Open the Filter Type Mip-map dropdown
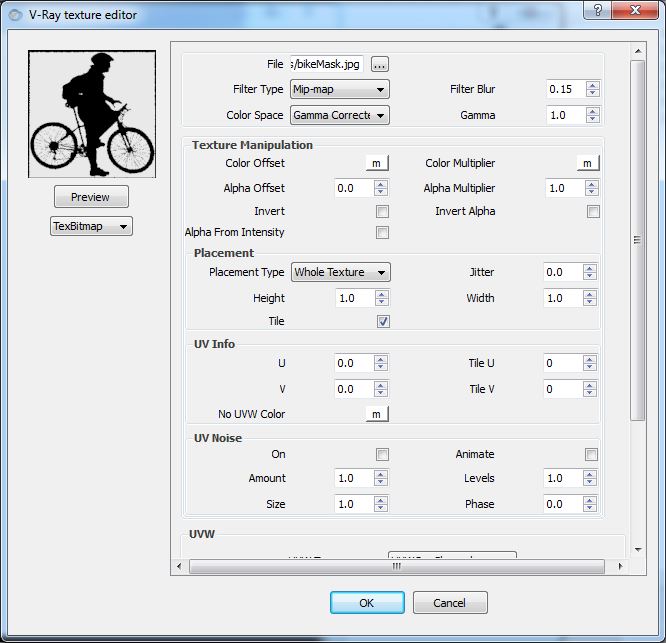The width and height of the screenshot is (666, 643). [340, 89]
